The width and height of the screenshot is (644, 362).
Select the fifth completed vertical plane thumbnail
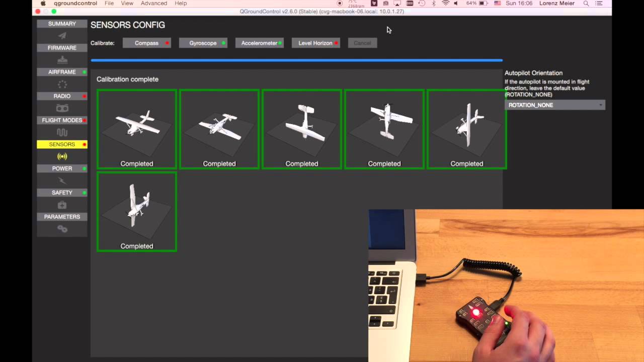[x=467, y=129]
